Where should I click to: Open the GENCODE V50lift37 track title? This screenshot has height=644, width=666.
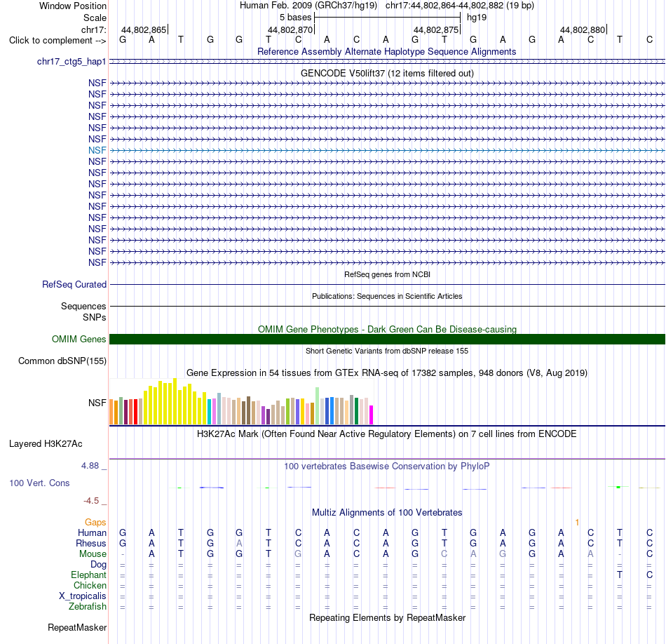click(x=387, y=73)
